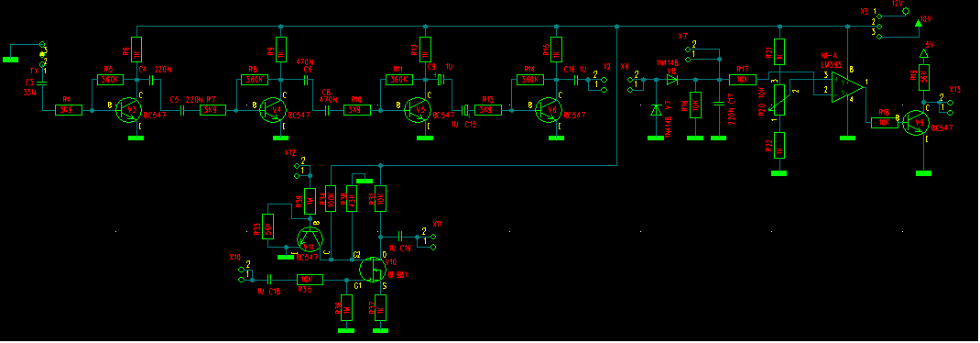Select resistor R8 360K
Viewport: 980px width, 343px height.
pyautogui.click(x=255, y=80)
